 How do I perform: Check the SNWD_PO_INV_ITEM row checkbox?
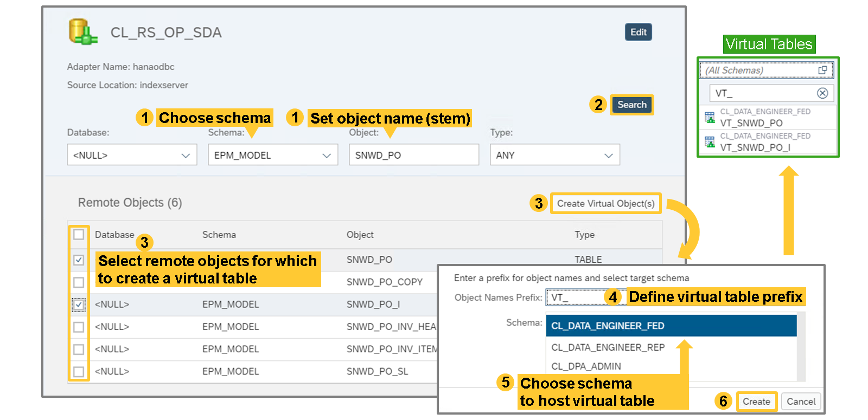79,350
